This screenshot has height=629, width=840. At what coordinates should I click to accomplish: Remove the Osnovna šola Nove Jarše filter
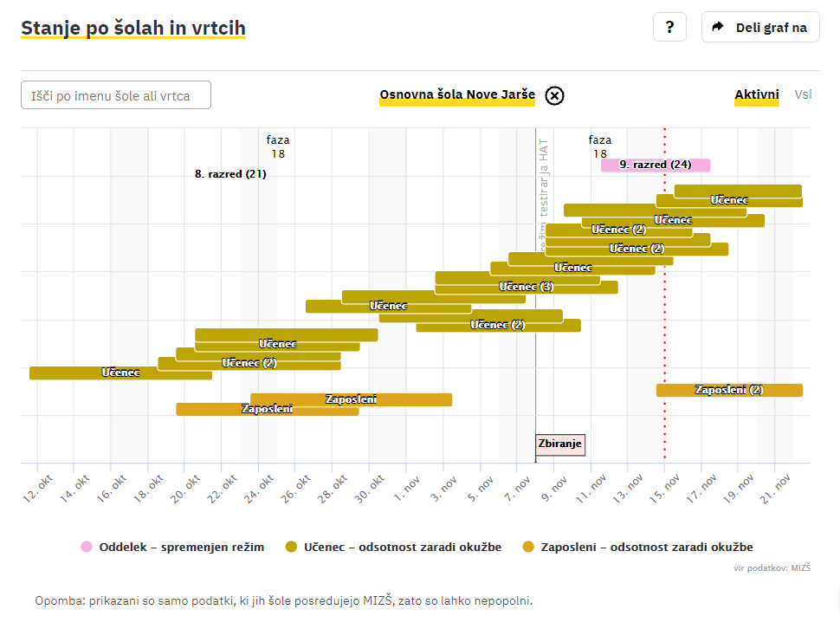tap(554, 95)
